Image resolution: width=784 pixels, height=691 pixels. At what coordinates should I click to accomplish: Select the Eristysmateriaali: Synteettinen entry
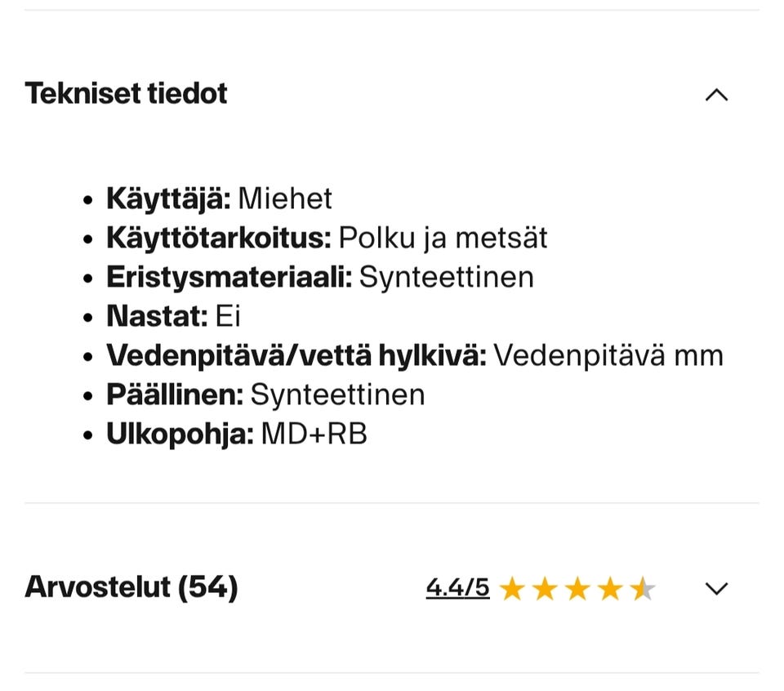[320, 275]
